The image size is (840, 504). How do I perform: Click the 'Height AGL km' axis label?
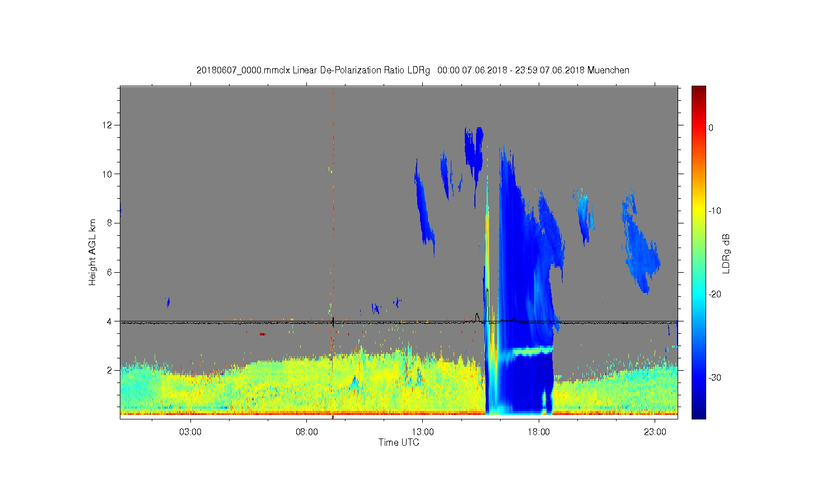pos(92,252)
